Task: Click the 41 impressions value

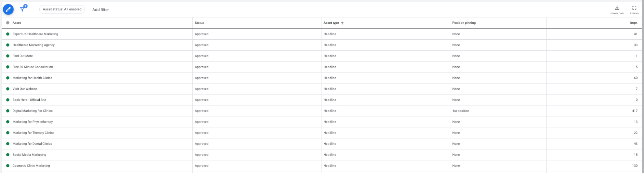Action: point(636,34)
